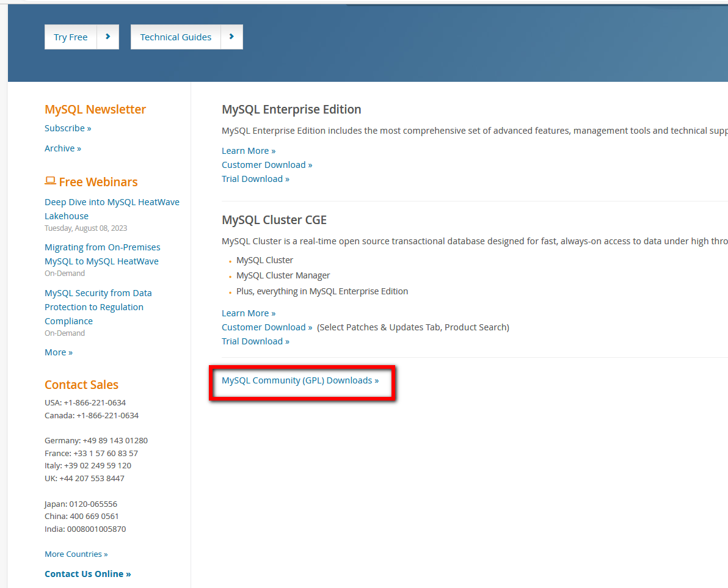
Task: Open the Subscribe newsletter link
Action: (x=68, y=128)
